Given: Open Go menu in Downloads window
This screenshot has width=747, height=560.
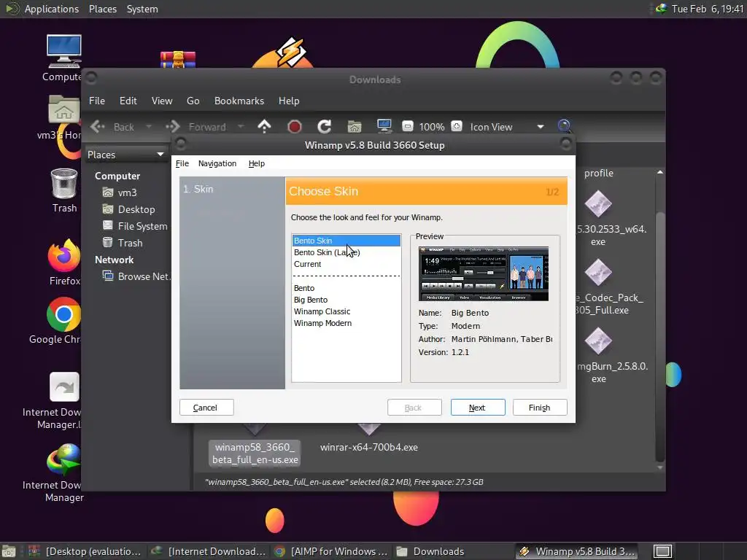Looking at the screenshot, I should (193, 101).
